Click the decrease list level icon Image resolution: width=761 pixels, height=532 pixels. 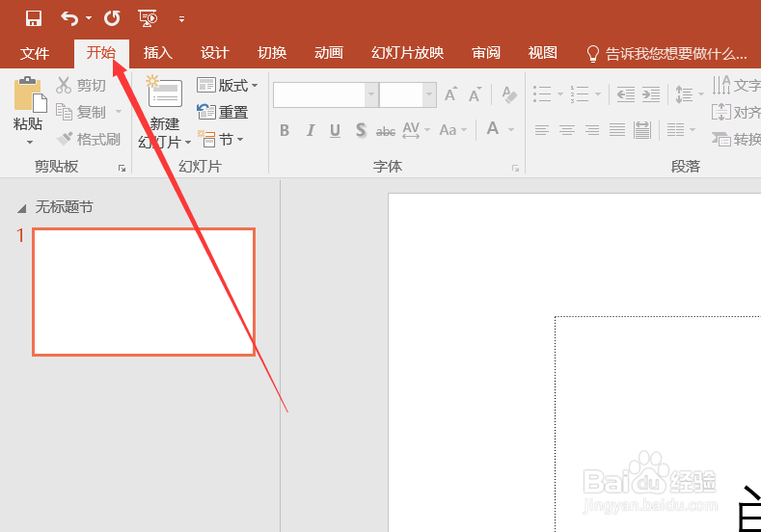click(x=626, y=94)
